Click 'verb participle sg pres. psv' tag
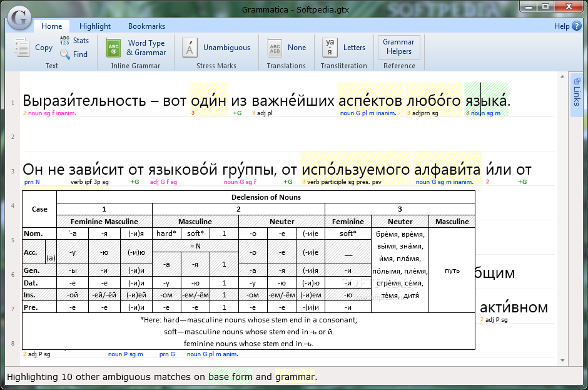This screenshot has width=588, height=390. pyautogui.click(x=344, y=182)
